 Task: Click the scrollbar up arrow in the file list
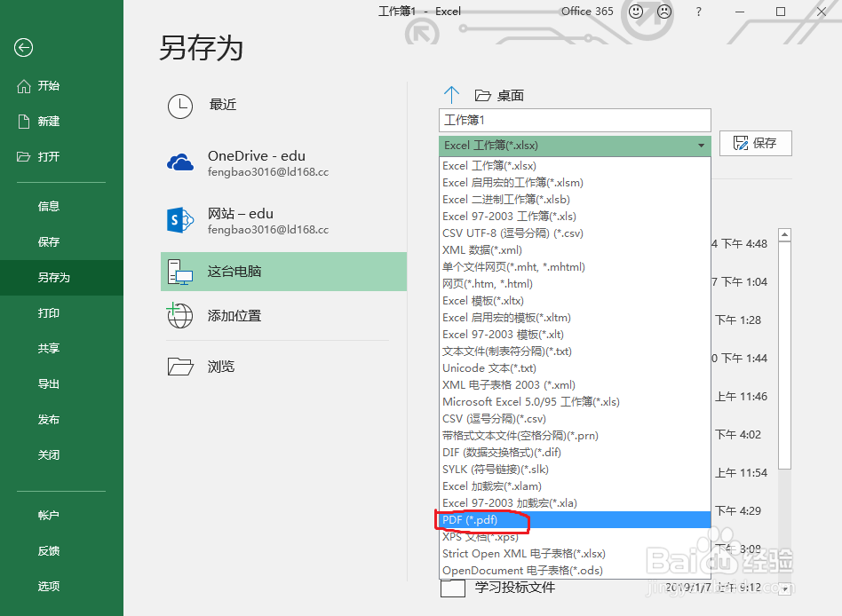[784, 234]
